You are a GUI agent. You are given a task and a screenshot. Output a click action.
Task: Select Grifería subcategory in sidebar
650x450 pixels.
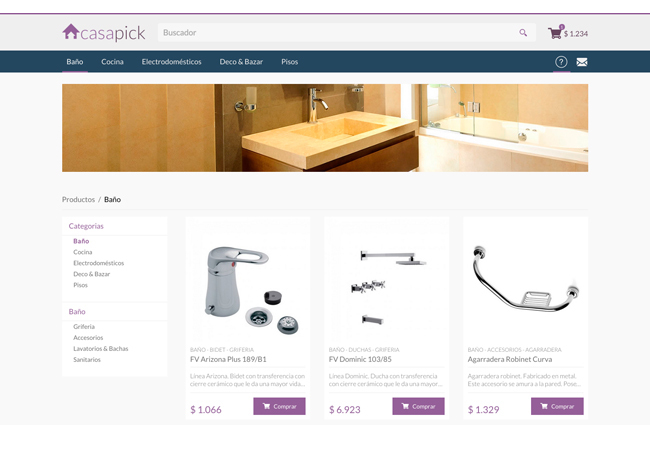pos(84,327)
